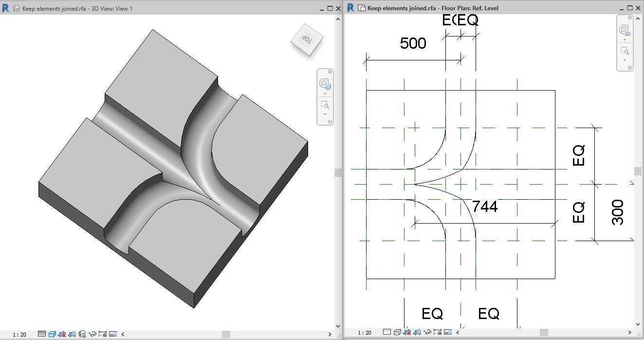Toggle Crop View in floor plan control bar

(x=407, y=332)
